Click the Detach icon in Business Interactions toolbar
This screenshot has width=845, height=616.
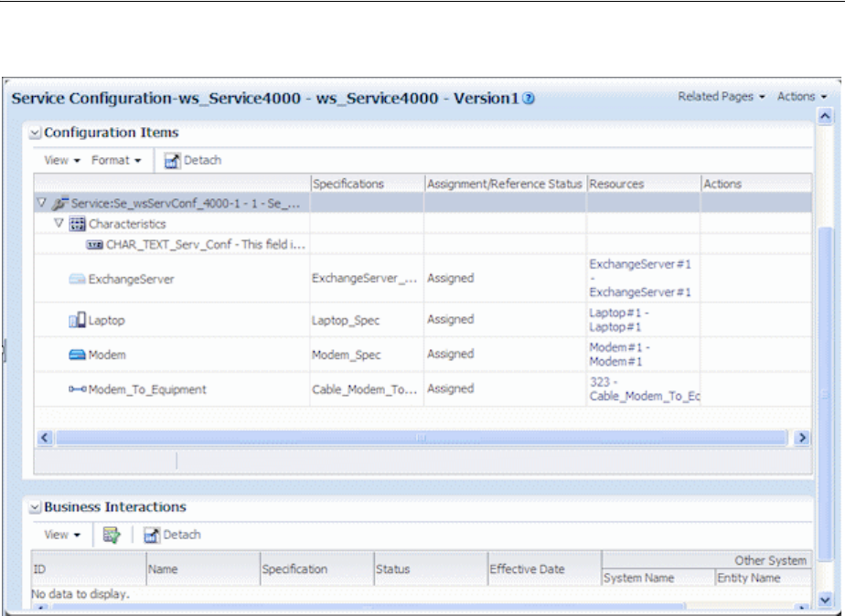[152, 536]
